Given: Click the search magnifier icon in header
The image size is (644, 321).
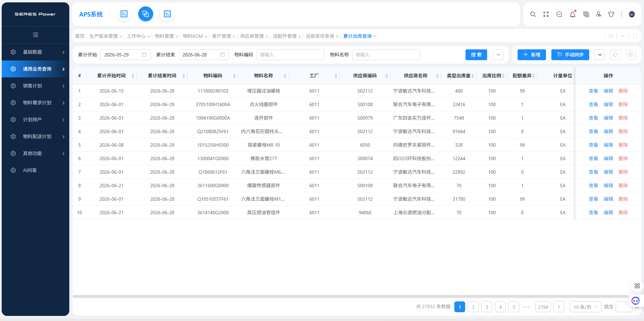Looking at the screenshot, I should coord(533,14).
